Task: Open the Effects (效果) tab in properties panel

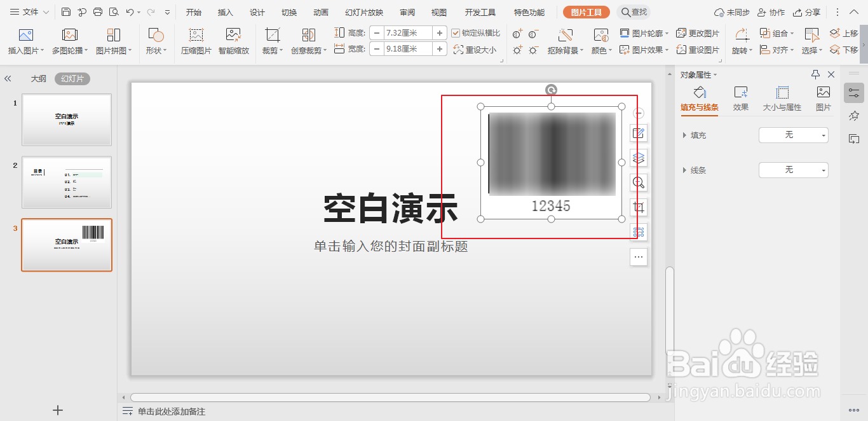Action: [x=741, y=99]
